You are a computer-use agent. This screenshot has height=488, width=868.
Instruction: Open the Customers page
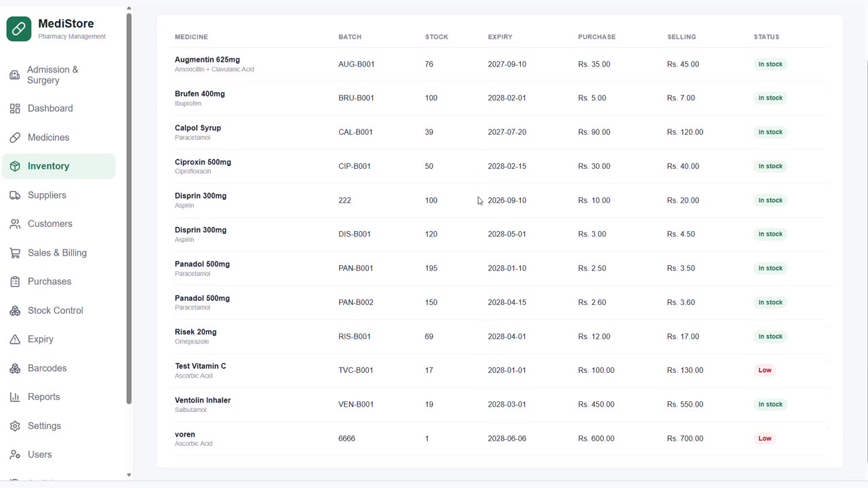(x=59, y=224)
